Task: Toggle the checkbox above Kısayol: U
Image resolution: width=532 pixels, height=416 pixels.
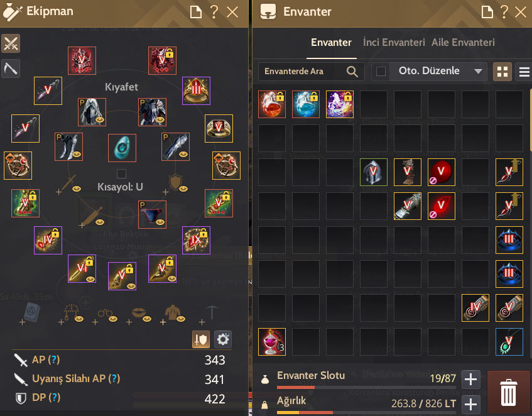Action: coord(121,173)
